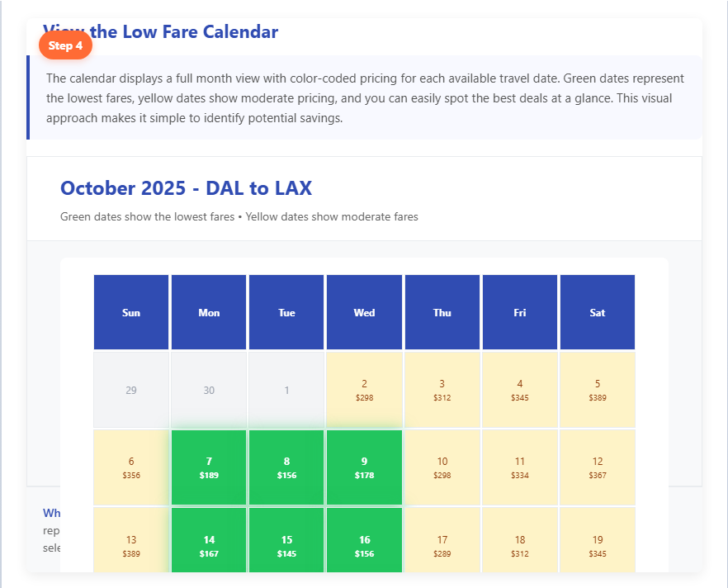This screenshot has width=728, height=588.
Task: Click the October 2025 - DAL to LAX heading
Action: pos(186,188)
